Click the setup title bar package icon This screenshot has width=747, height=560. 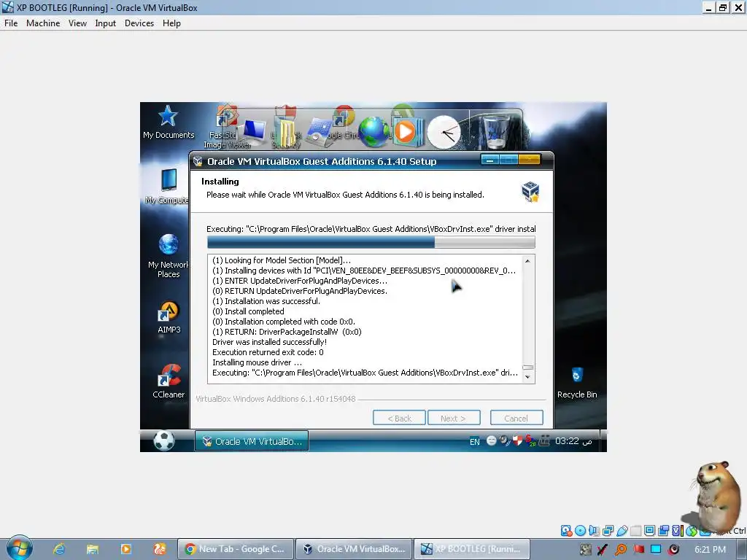coord(198,161)
